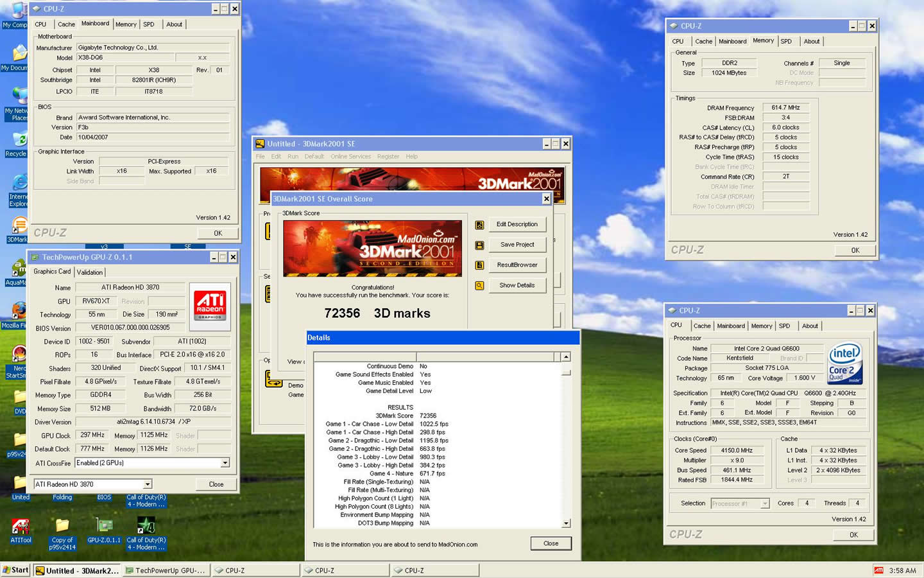The width and height of the screenshot is (924, 578).
Task: Open the SPD tab in the CPU-Z Mainboard window
Action: click(149, 24)
